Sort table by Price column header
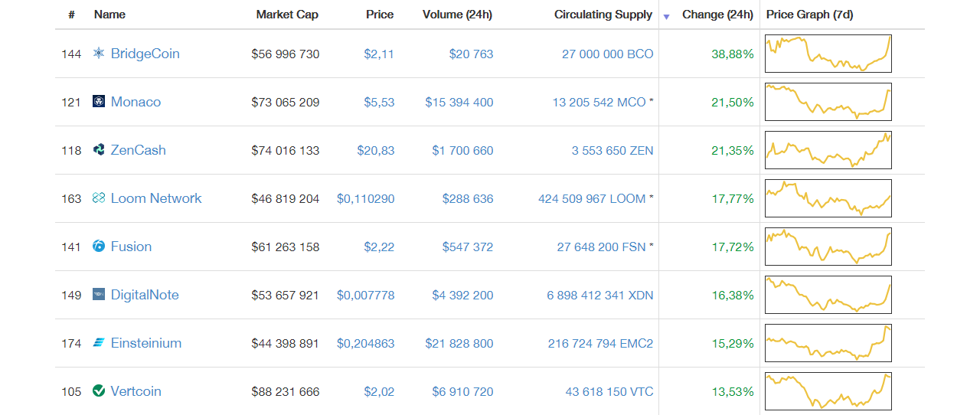 coord(380,15)
